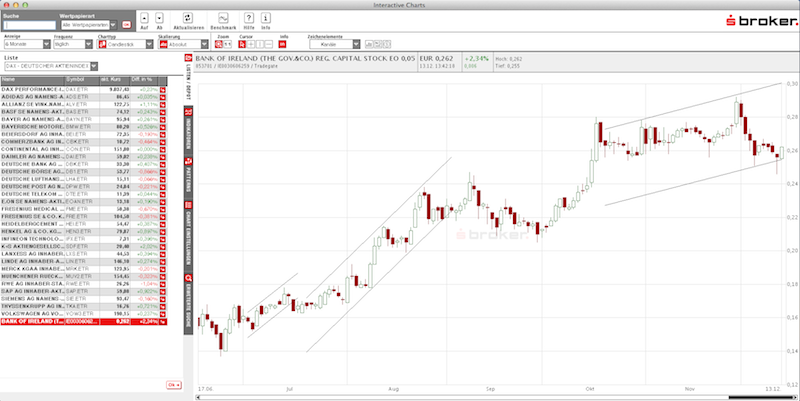Switch to Patterns side tab
Screen dimensions: 800x401
188,175
